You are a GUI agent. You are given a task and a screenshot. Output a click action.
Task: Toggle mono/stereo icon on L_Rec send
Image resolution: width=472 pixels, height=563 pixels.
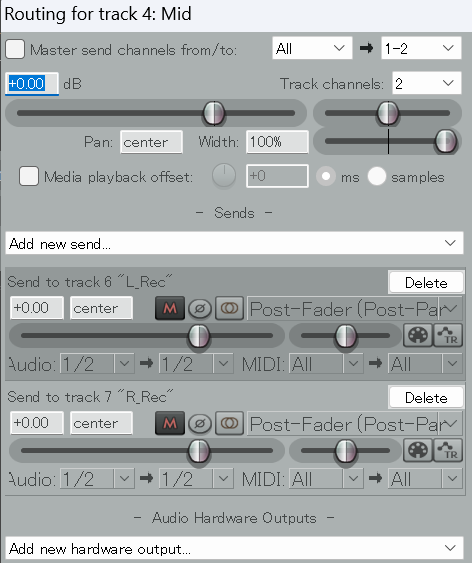pos(230,308)
